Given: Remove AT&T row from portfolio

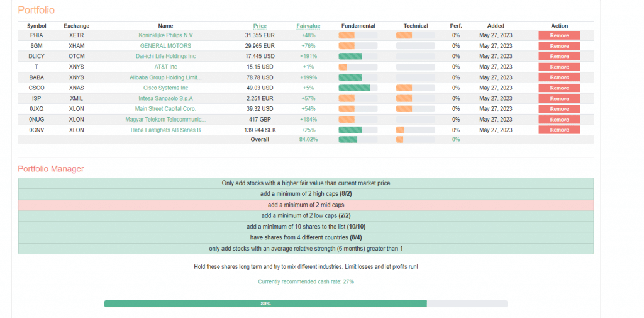Looking at the screenshot, I should (559, 67).
